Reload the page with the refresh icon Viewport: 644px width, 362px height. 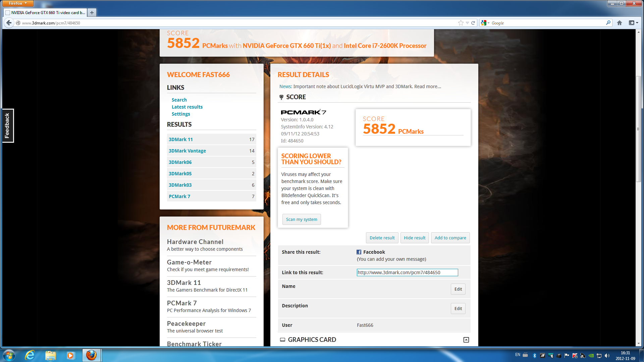[473, 23]
